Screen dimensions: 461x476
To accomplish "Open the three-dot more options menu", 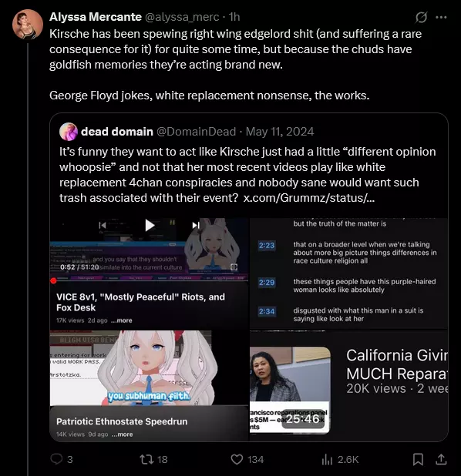I will pyautogui.click(x=441, y=17).
